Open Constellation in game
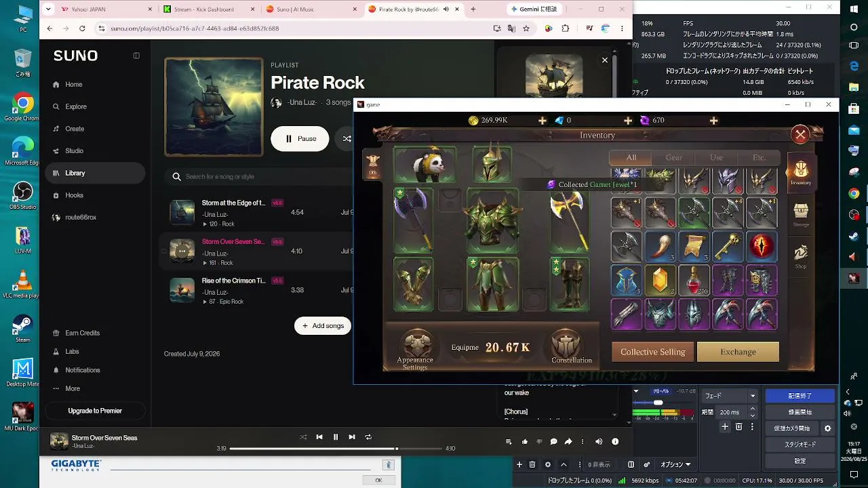Image resolution: width=868 pixels, height=488 pixels. coord(571,347)
